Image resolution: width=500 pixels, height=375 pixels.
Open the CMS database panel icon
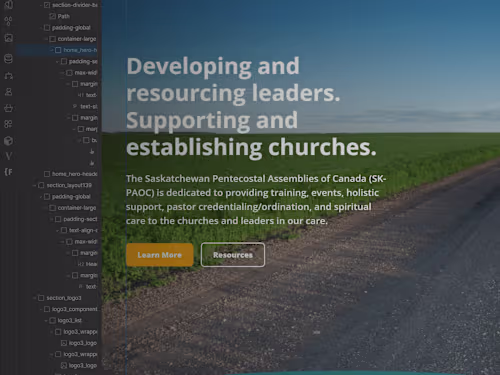[x=8, y=59]
